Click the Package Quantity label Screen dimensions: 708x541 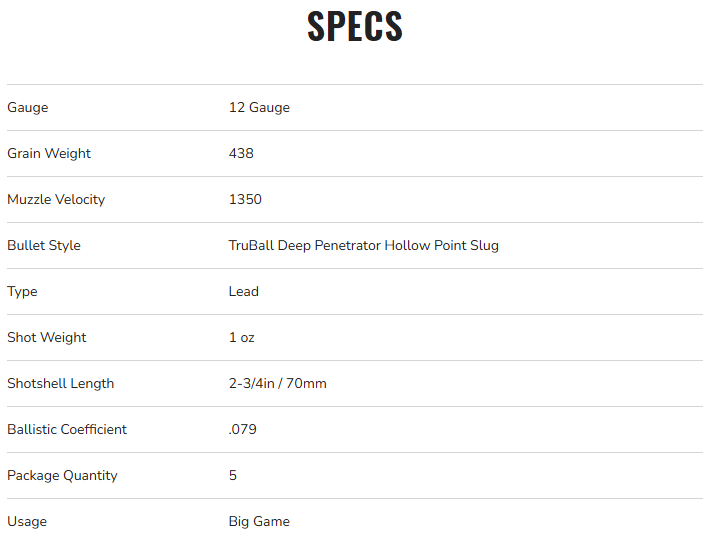[x=62, y=476]
